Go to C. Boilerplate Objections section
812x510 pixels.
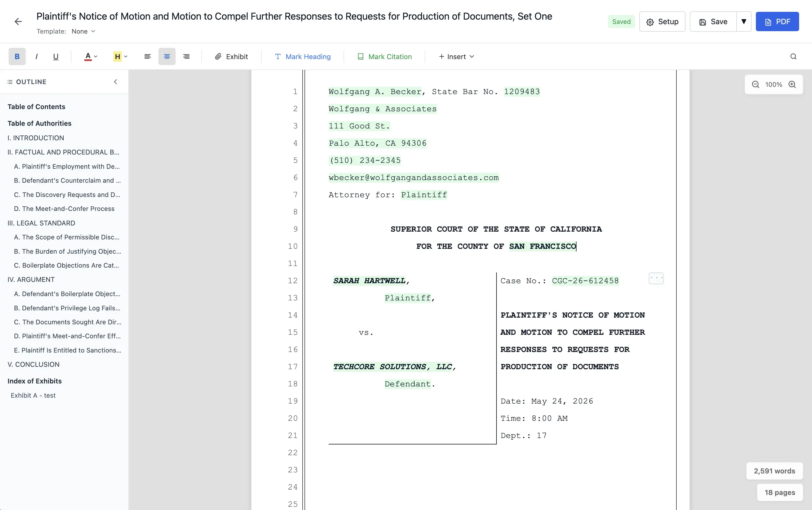66,265
